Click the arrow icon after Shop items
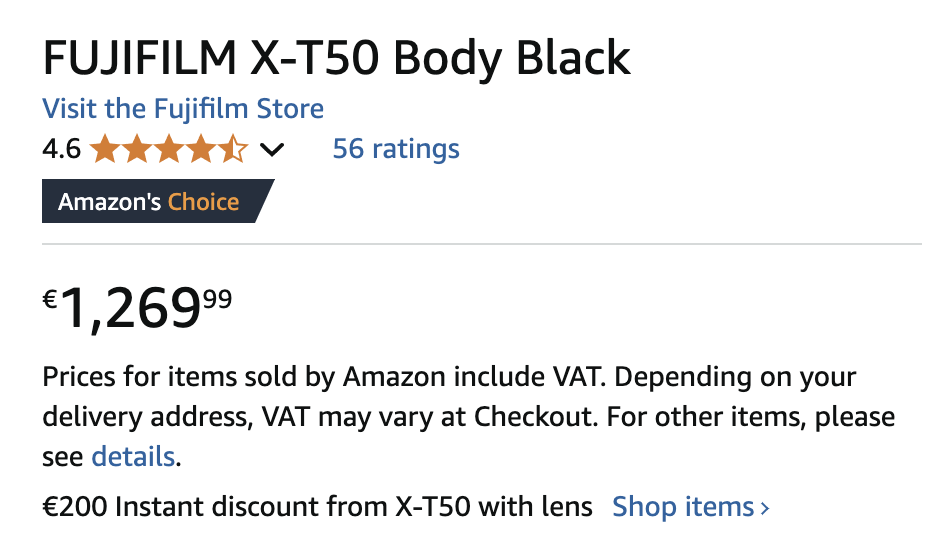This screenshot has width=936, height=550. (x=765, y=508)
